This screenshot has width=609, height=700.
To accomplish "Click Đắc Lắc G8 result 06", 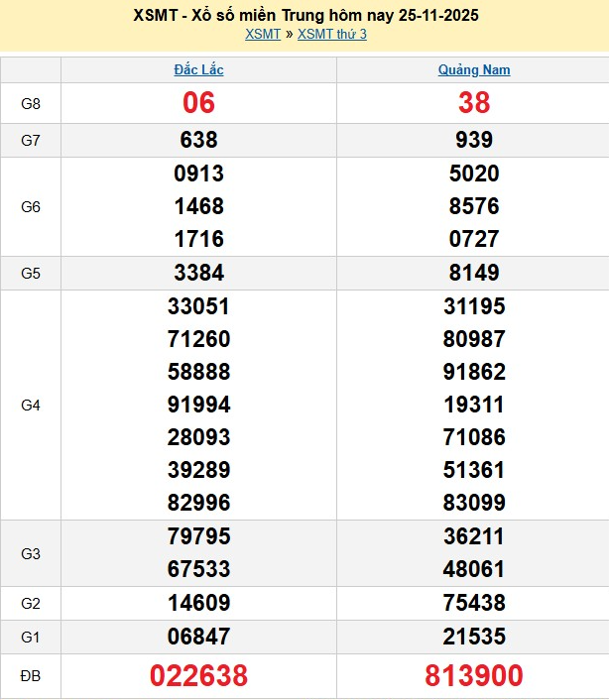I will 198,102.
